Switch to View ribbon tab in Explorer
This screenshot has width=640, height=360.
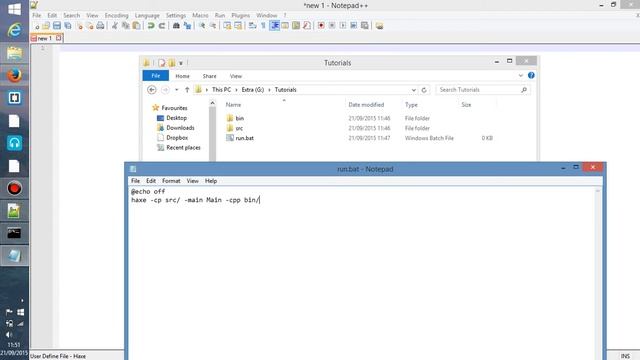pyautogui.click(x=236, y=76)
